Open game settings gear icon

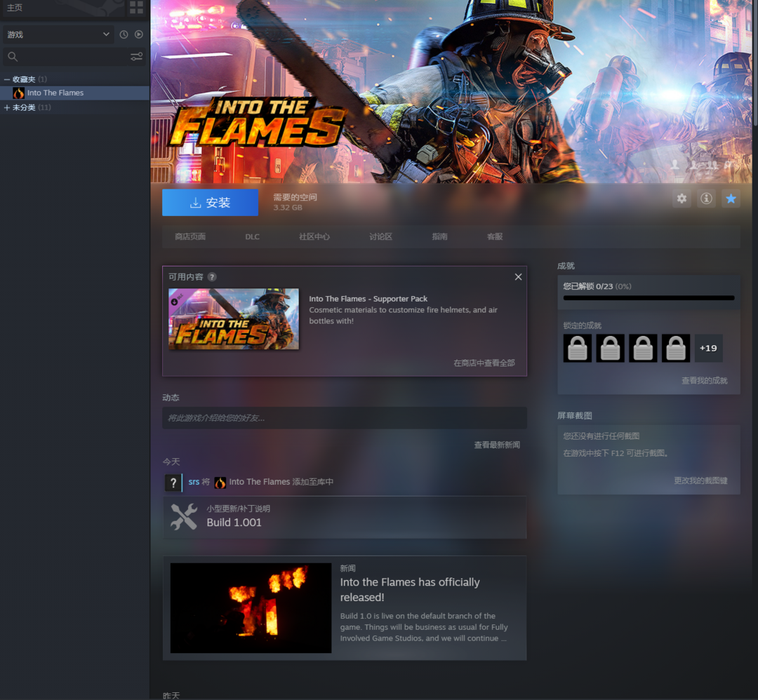pos(681,198)
